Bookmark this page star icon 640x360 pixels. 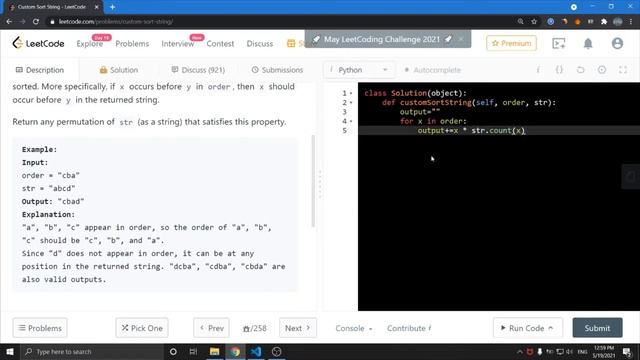click(x=534, y=22)
